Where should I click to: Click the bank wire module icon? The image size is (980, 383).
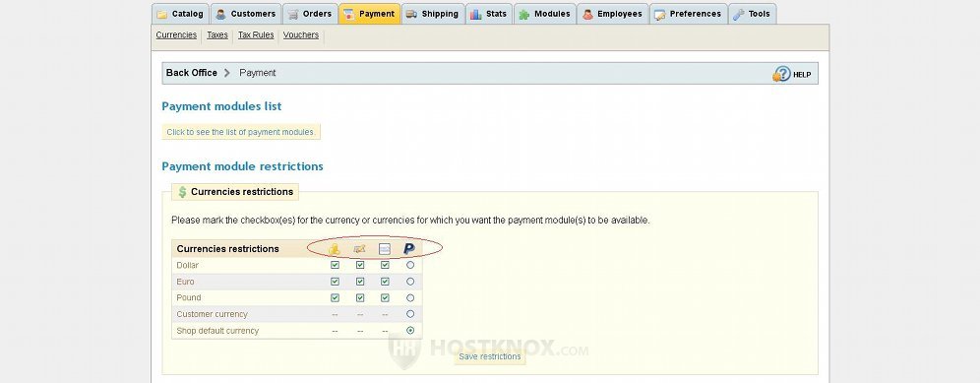coord(385,249)
